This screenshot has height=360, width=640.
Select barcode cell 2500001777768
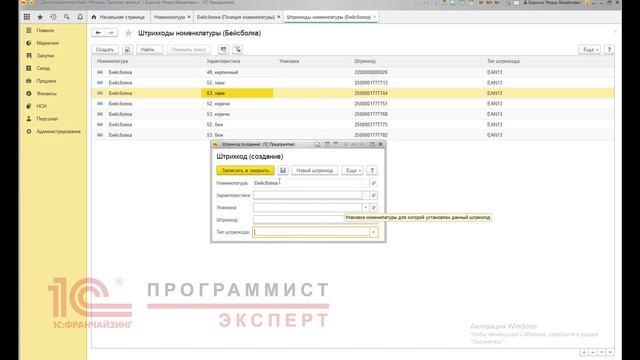(x=416, y=114)
